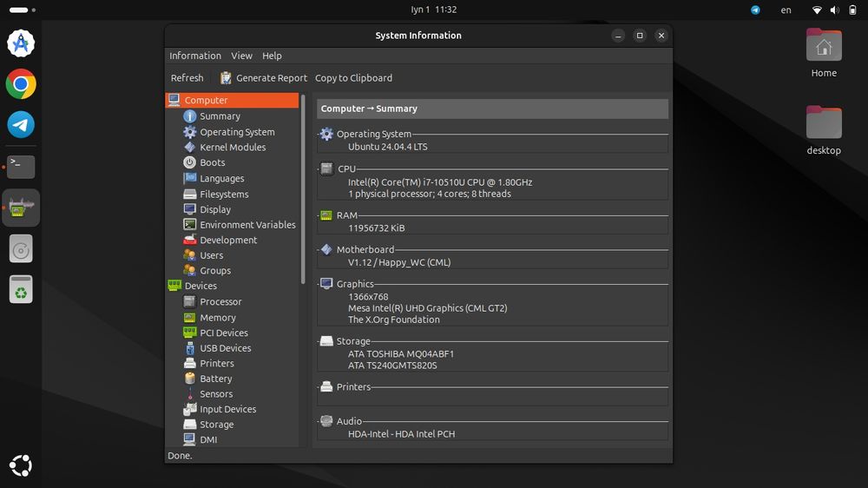Select the Operating System gear icon in sidebar
Image resolution: width=868 pixels, height=488 pixels.
coord(189,132)
